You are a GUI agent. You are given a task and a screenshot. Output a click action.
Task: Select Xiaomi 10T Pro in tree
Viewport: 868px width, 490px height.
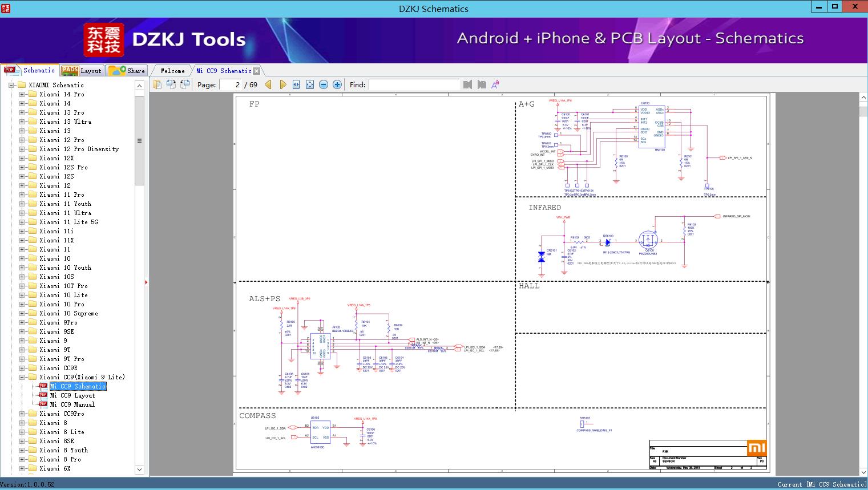(63, 286)
